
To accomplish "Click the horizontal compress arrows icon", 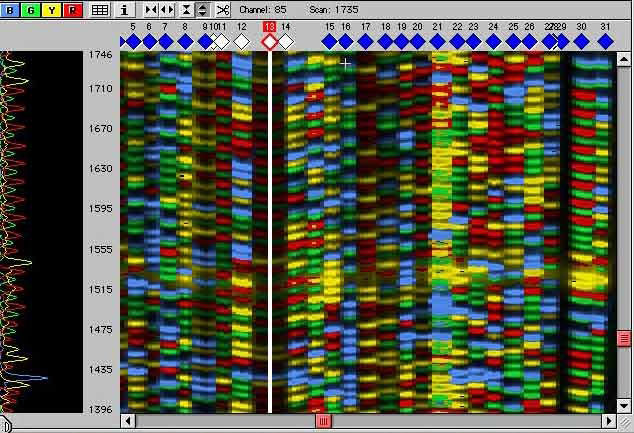I will click(151, 10).
